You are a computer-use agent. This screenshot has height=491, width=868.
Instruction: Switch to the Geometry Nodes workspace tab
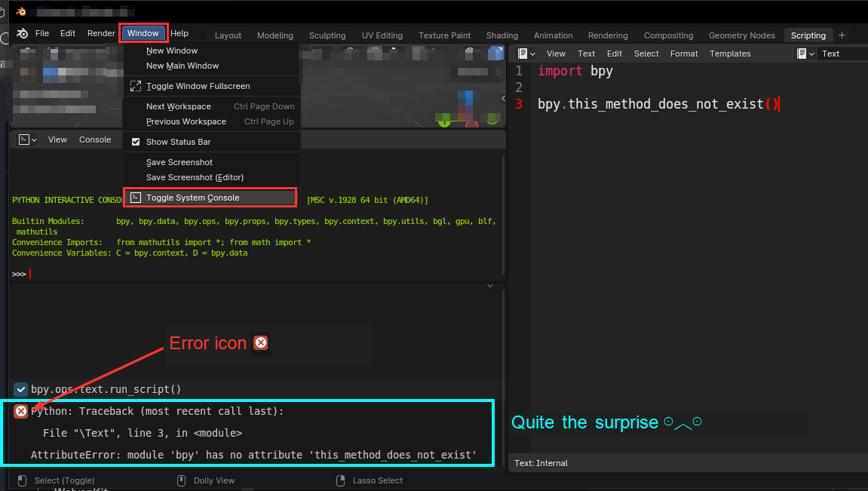coord(741,35)
